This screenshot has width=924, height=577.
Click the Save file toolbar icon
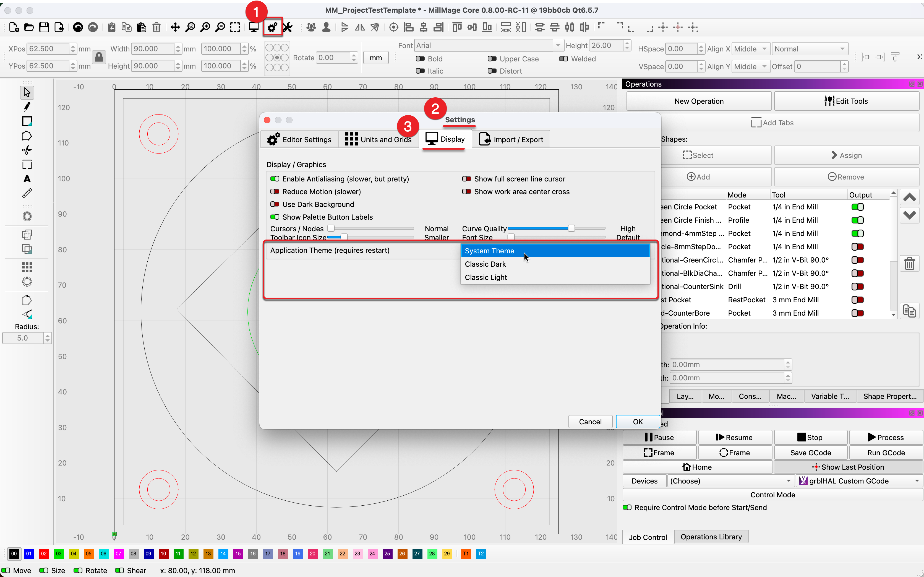click(44, 27)
